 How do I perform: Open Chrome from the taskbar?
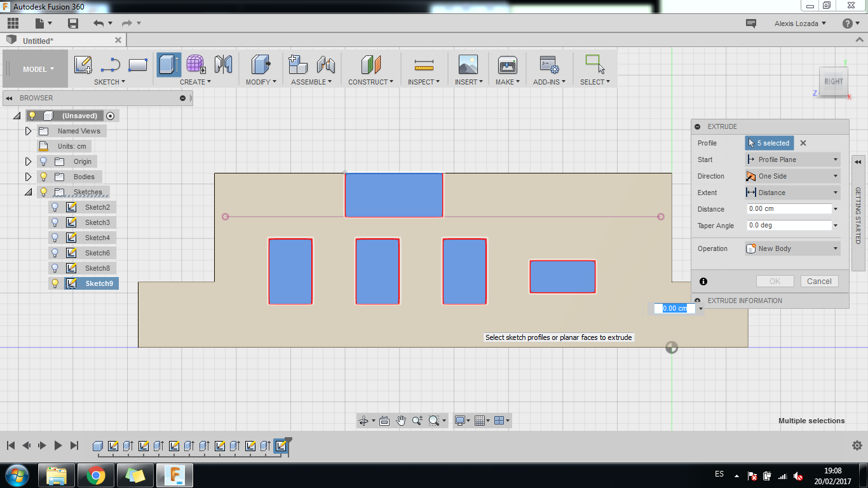click(x=96, y=475)
